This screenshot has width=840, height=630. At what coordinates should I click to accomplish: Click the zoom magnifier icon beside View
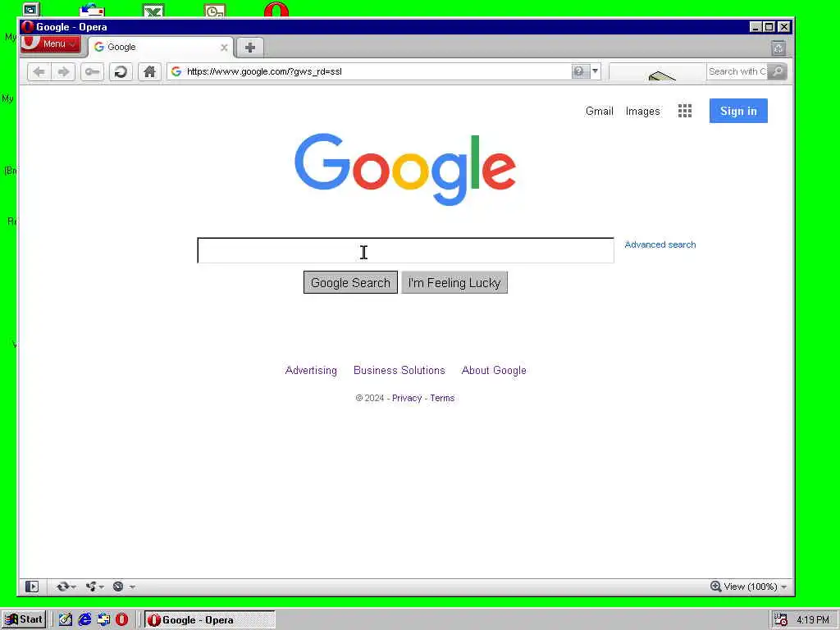715,586
